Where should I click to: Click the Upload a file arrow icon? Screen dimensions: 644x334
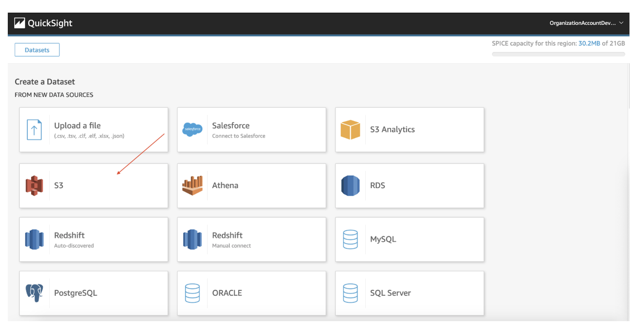pyautogui.click(x=34, y=130)
